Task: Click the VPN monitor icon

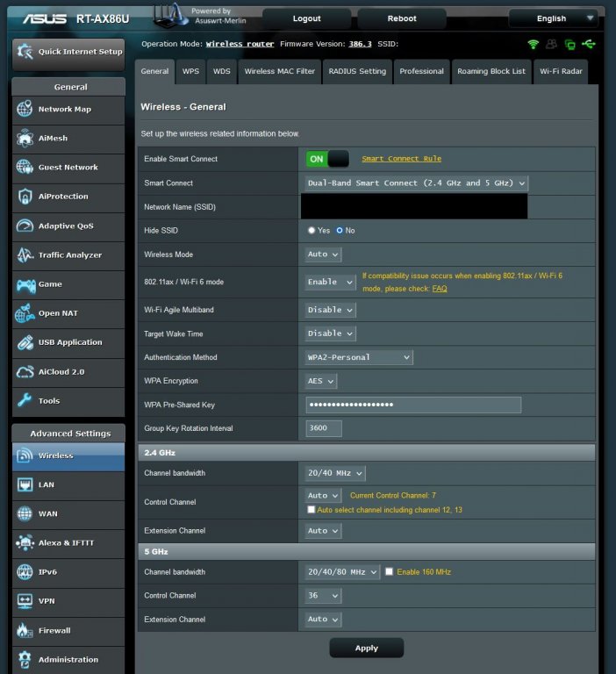Action: [25, 601]
